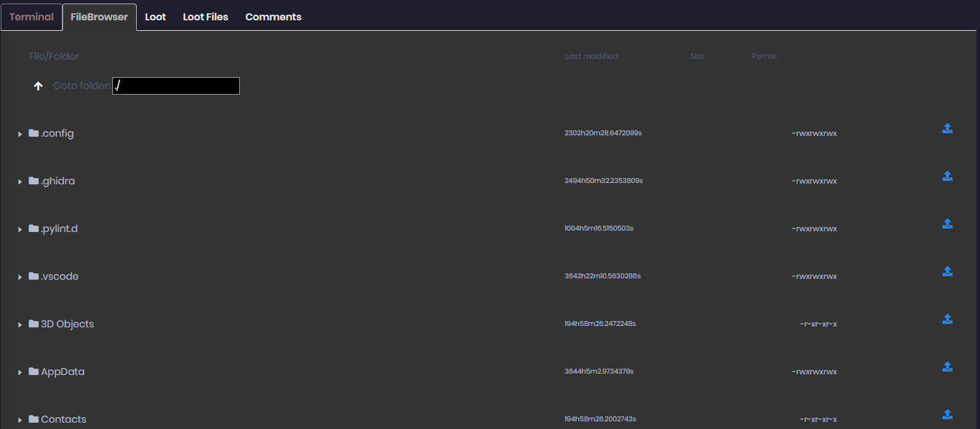This screenshot has height=429, width=980.
Task: Click the folder icon next to .config
Action: [x=34, y=132]
